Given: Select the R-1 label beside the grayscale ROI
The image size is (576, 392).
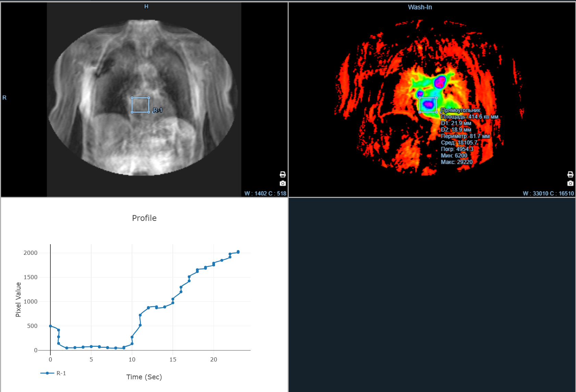Looking at the screenshot, I should click(x=158, y=110).
